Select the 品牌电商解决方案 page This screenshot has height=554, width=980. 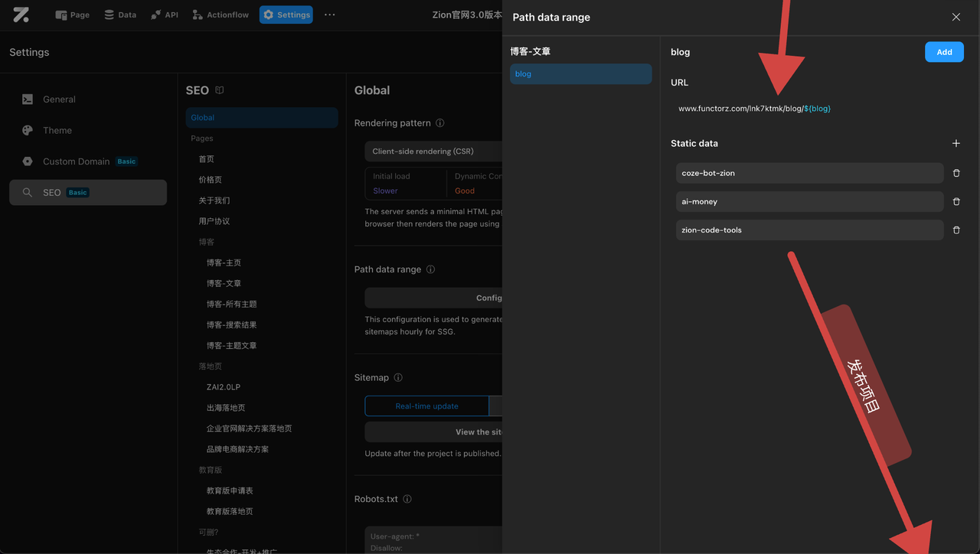click(x=238, y=449)
